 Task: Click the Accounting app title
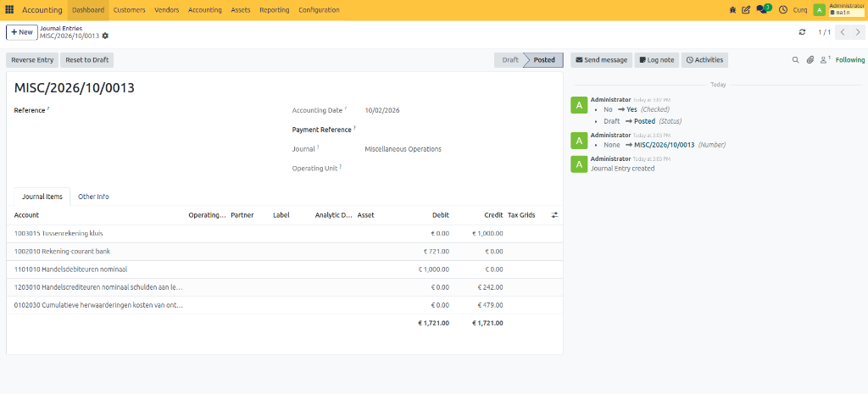(x=42, y=10)
